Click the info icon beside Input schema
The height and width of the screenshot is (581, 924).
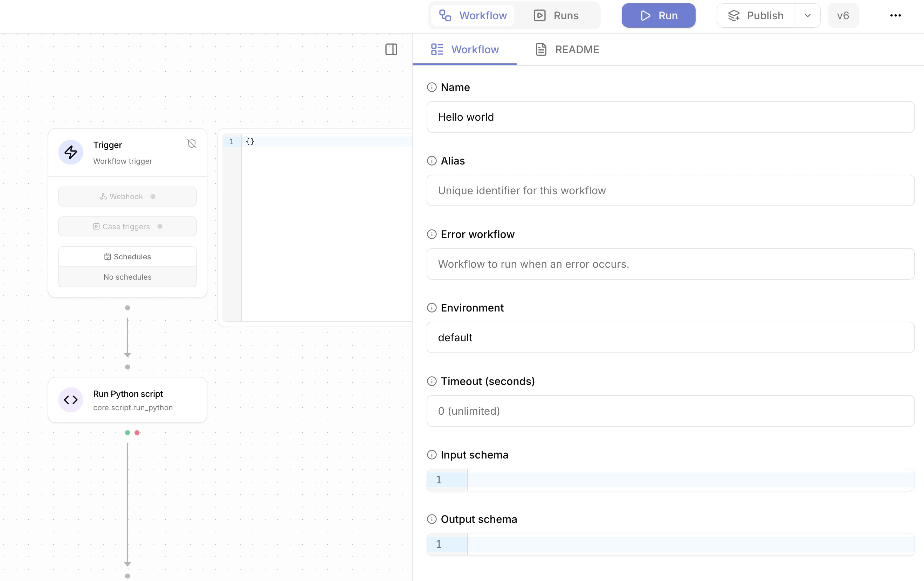click(432, 454)
